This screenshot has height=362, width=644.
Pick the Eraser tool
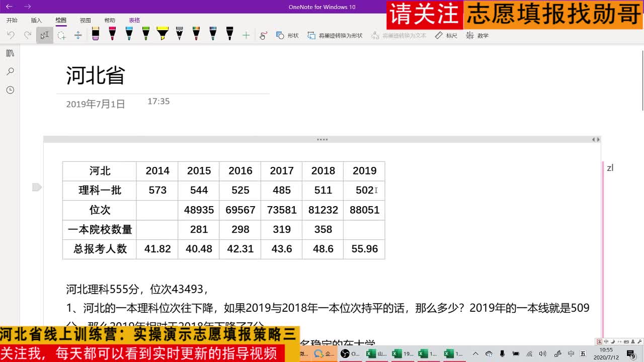click(x=96, y=34)
